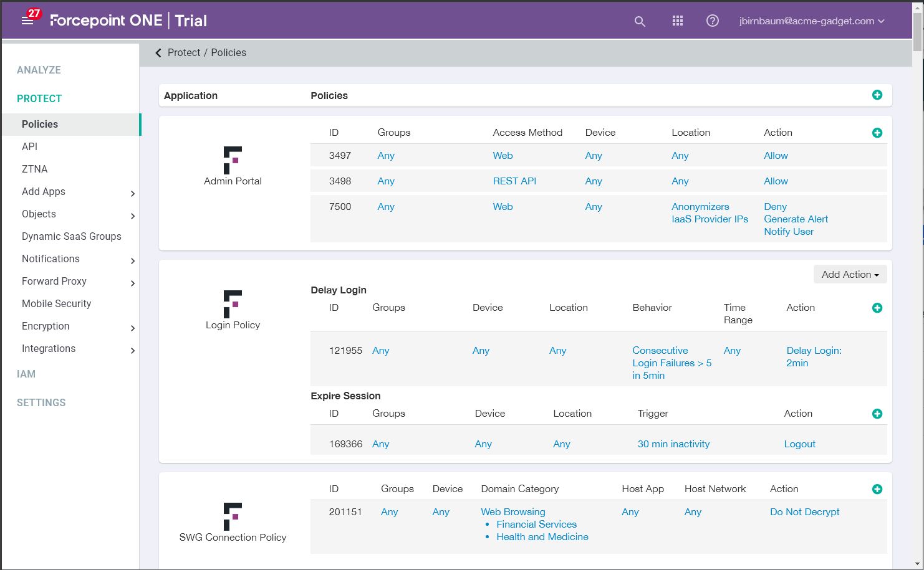Add an Expire Session rule via the green plus
The width and height of the screenshot is (924, 570).
pos(877,414)
